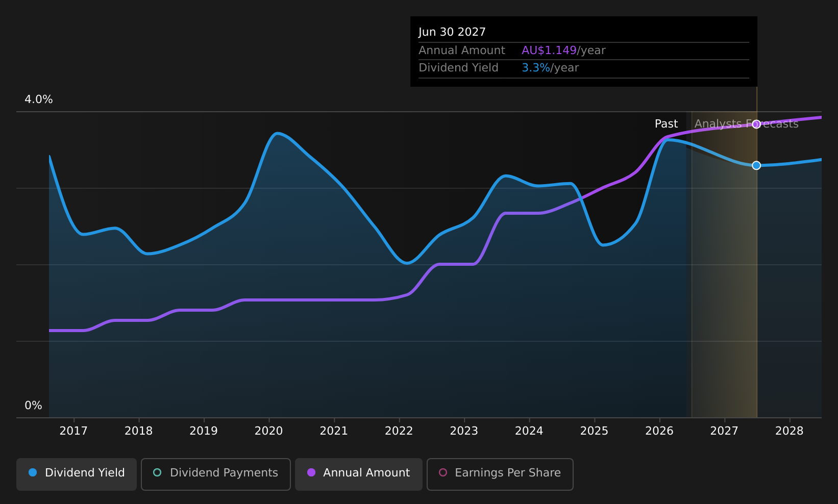Select the 2027 x-axis label
The width and height of the screenshot is (838, 504).
point(725,431)
